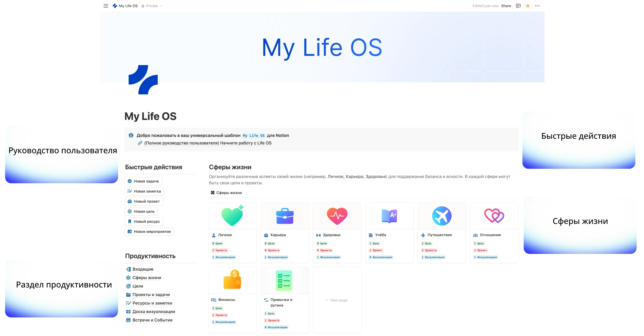Open the Карьера briefcase card thumbnail
Screen dimensions: 644x336
pos(285,216)
